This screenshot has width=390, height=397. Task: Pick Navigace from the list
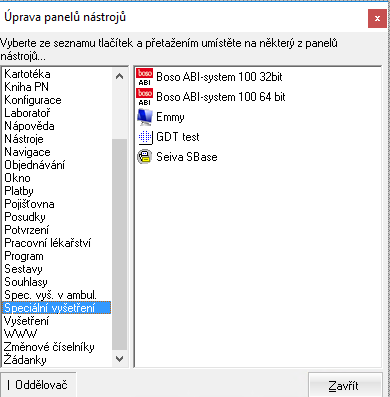[x=27, y=152]
